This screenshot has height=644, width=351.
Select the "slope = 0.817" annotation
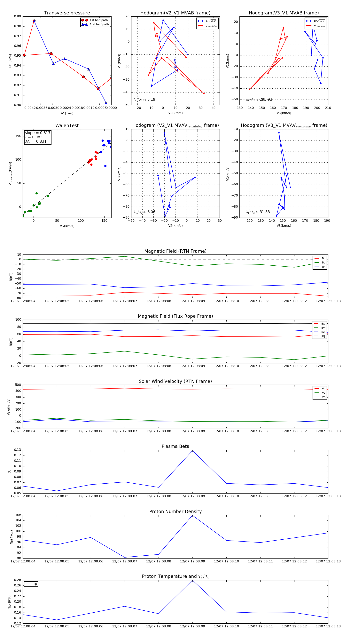[x=37, y=133]
